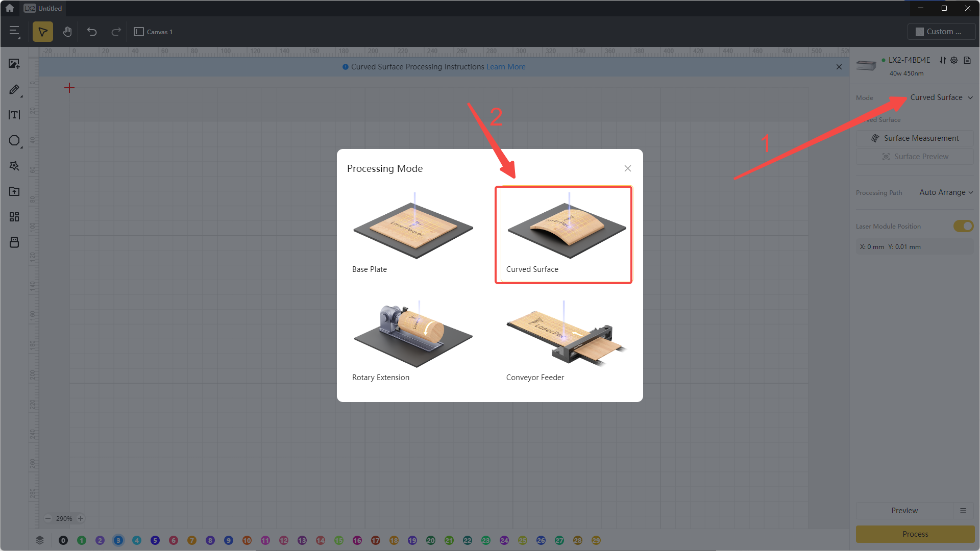Open the insert image tool

(14, 64)
